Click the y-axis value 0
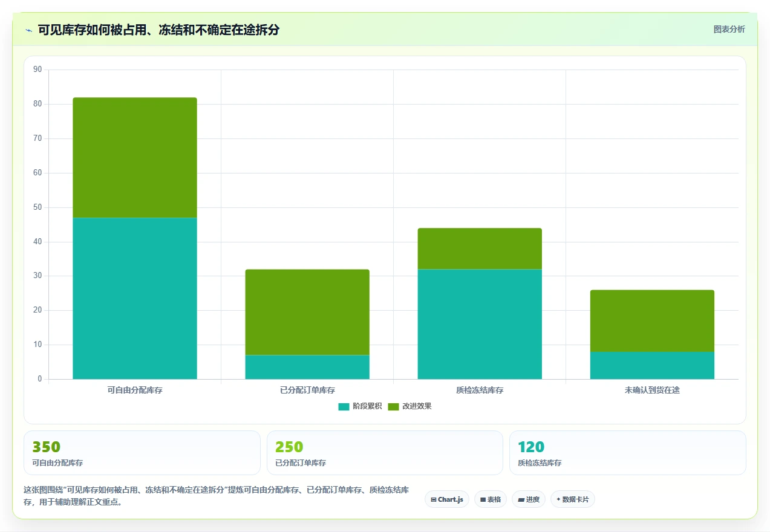The width and height of the screenshot is (770, 532). point(40,379)
